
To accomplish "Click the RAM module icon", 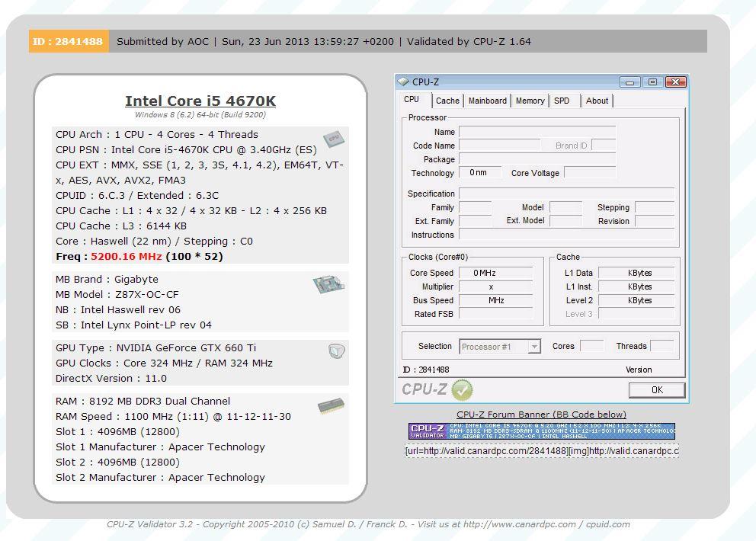I will pos(330,405).
